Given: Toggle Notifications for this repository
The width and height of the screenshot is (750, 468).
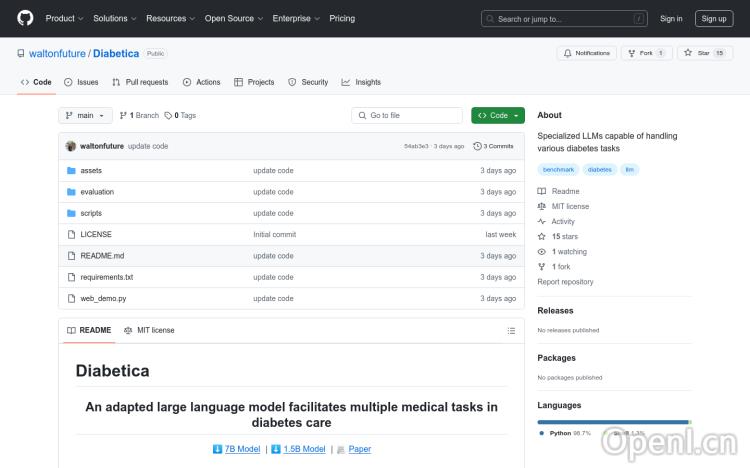Looking at the screenshot, I should tap(587, 53).
